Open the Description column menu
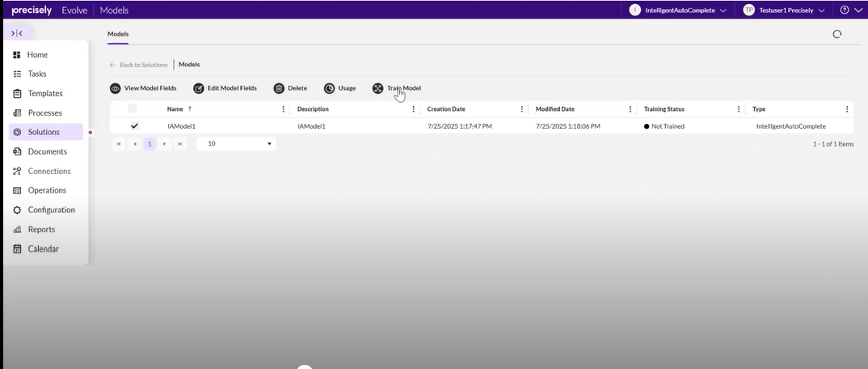Viewport: 868px width, 369px height. [x=414, y=109]
